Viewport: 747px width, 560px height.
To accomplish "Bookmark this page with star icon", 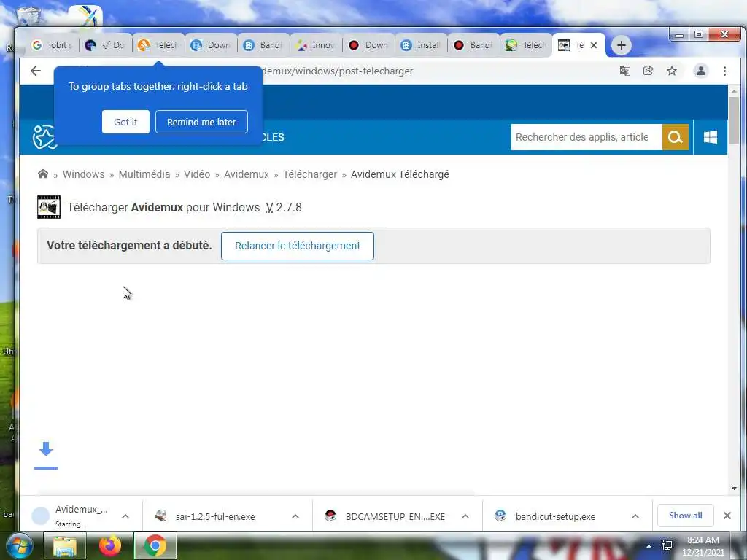I will 672,71.
